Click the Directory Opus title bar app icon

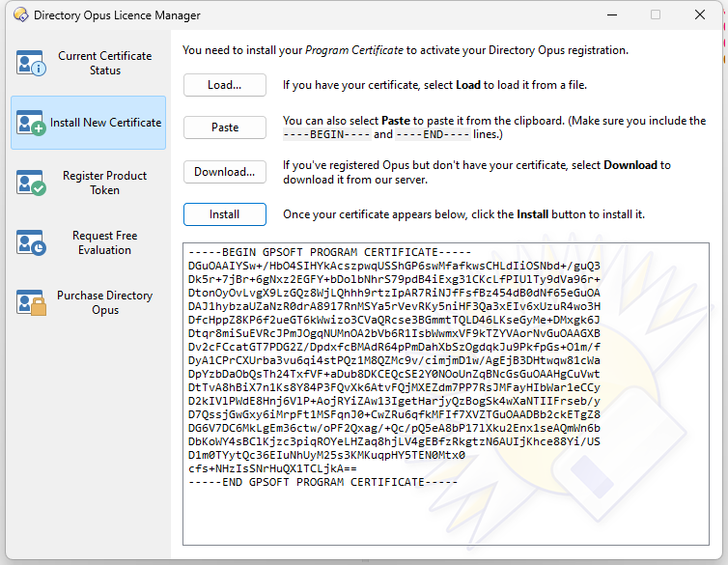pyautogui.click(x=21, y=14)
